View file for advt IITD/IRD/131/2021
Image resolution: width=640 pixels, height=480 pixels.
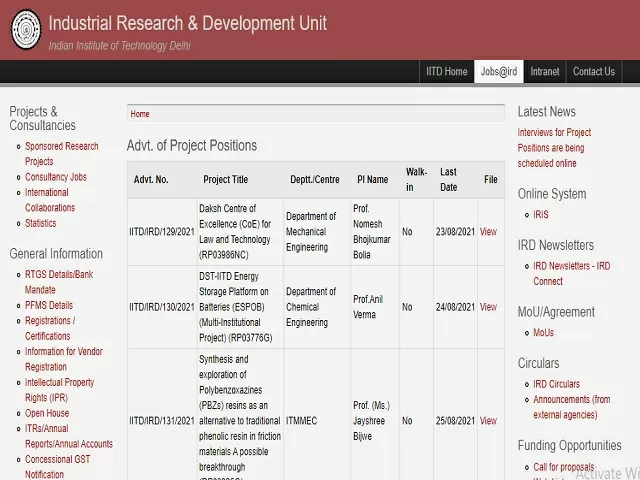(488, 421)
